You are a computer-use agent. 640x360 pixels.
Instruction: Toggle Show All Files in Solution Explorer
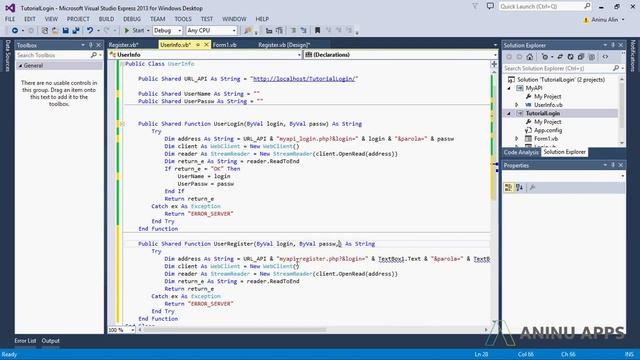point(591,57)
